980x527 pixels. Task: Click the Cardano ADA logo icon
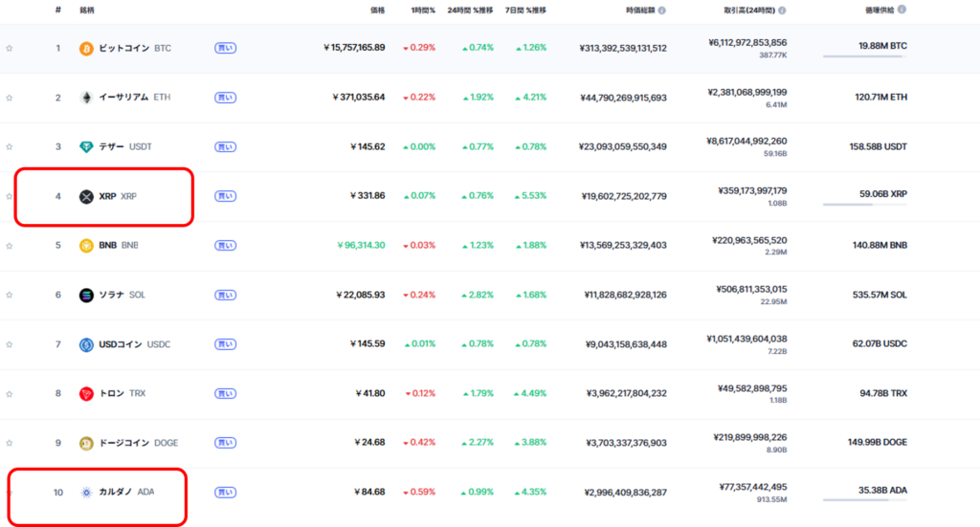point(86,492)
